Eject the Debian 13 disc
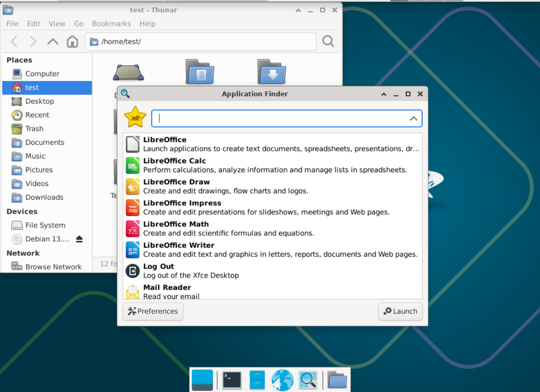Screen dimensions: 540x392 pos(79,239)
